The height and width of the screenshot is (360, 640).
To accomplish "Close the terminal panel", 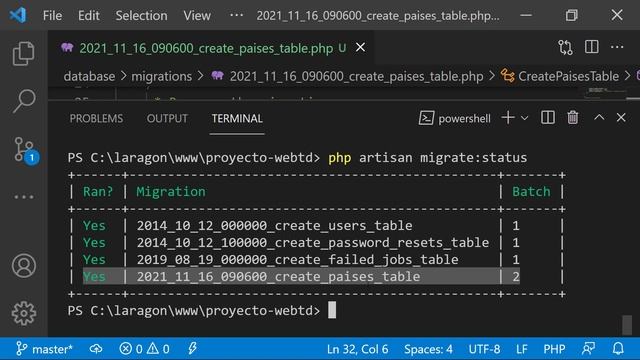I will 621,118.
